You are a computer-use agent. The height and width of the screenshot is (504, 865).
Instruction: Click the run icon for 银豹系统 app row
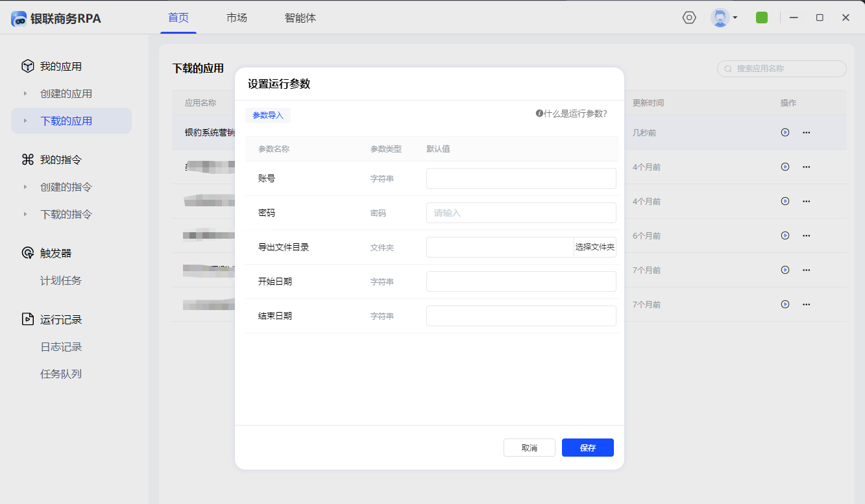(785, 132)
